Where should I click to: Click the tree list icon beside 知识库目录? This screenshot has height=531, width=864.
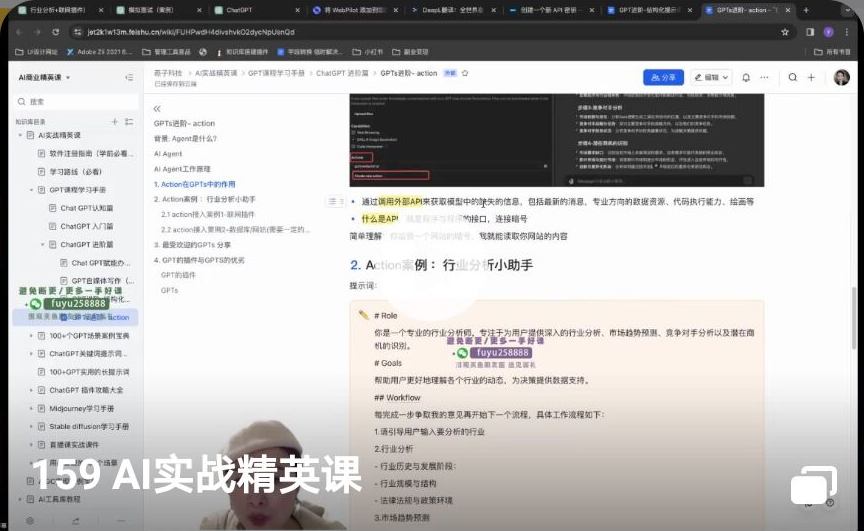[129, 121]
